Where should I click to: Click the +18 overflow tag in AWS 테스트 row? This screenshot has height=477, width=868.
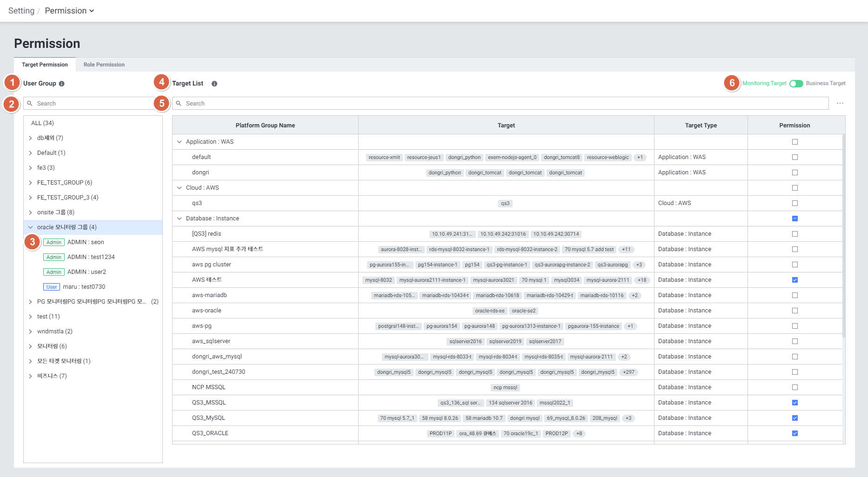[642, 280]
